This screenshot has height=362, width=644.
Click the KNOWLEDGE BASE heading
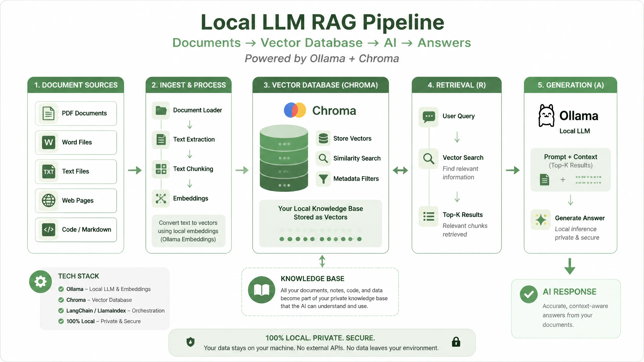click(x=312, y=279)
